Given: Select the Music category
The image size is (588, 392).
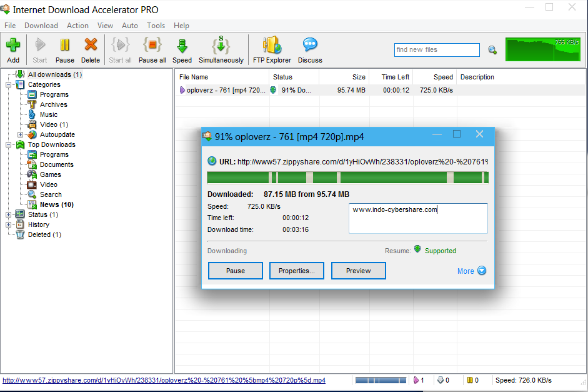Looking at the screenshot, I should click(x=49, y=114).
